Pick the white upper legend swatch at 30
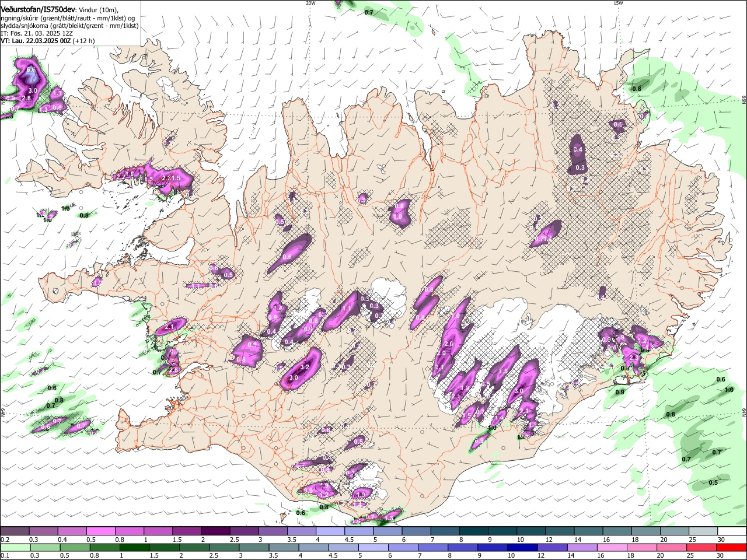 [x=732, y=531]
